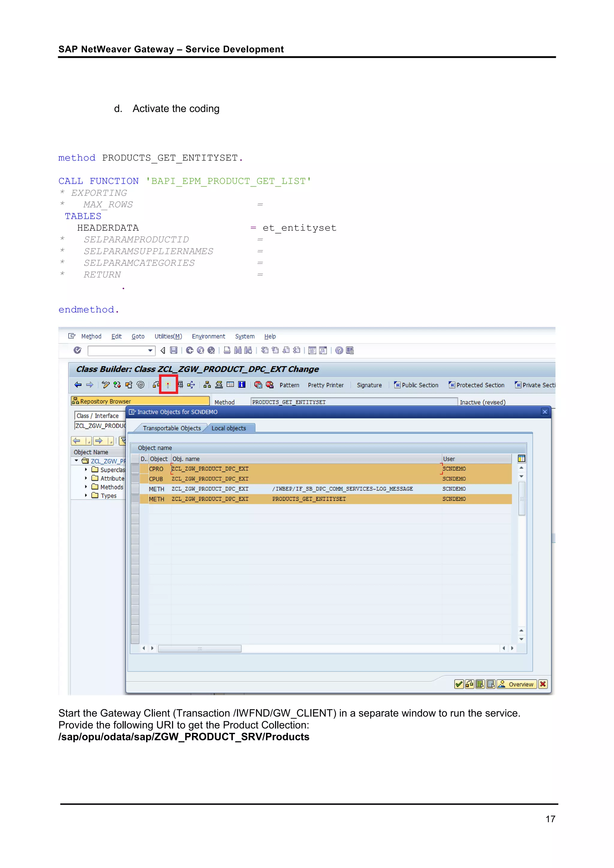Click the Select All icon in the dialog footer

tap(480, 684)
